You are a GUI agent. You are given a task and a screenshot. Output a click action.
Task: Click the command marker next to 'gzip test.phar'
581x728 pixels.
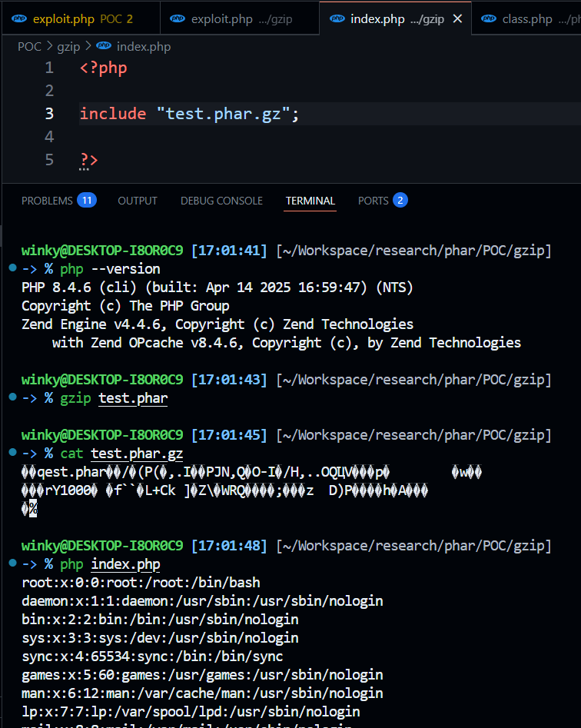[x=12, y=398]
